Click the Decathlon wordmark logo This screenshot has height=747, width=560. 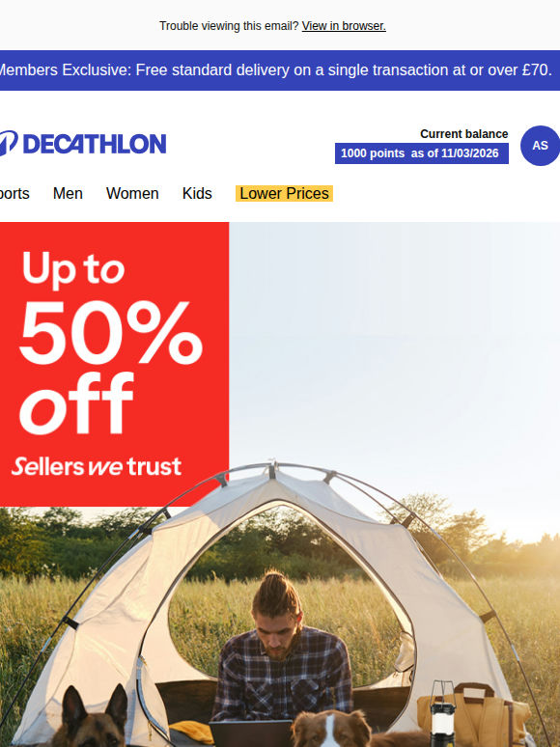click(95, 144)
